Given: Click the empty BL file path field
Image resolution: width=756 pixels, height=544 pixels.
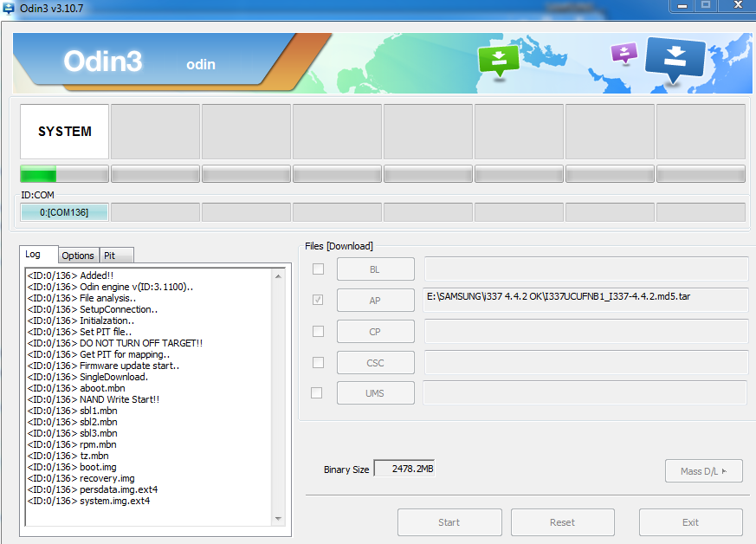Looking at the screenshot, I should 586,269.
